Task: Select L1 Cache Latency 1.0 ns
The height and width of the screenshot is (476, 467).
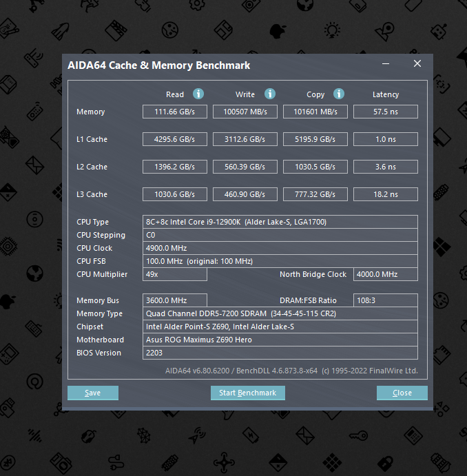Action: (386, 139)
